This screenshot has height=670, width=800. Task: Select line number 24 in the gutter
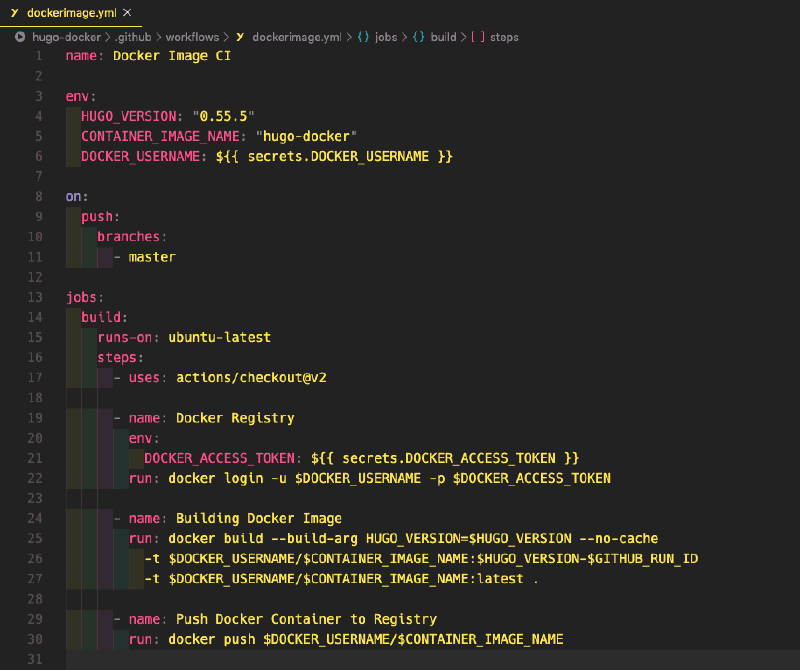[35, 518]
